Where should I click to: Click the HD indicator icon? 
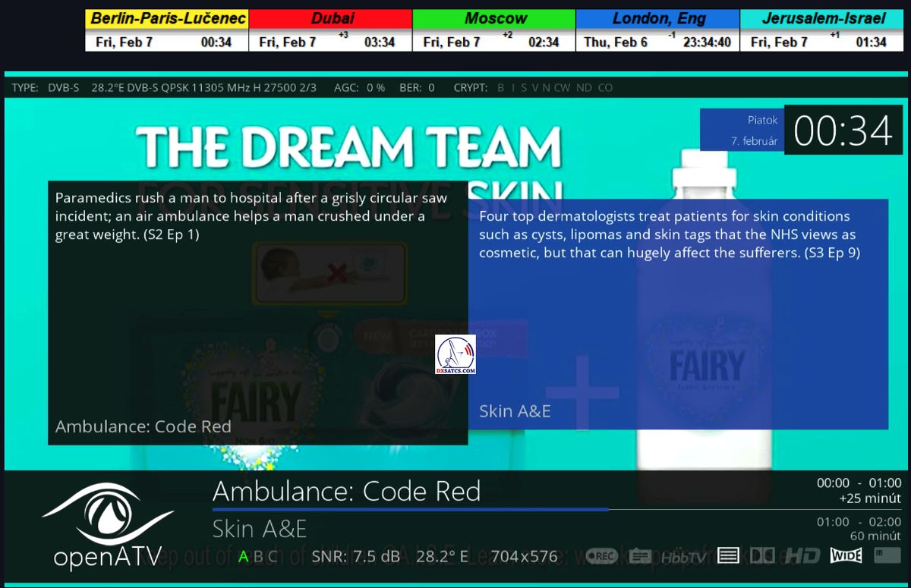click(802, 556)
